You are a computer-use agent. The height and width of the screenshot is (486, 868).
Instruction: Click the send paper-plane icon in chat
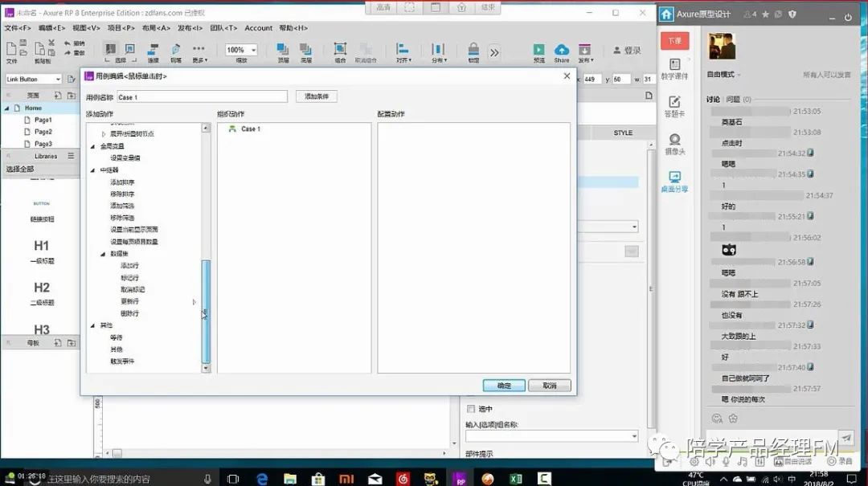(845, 438)
